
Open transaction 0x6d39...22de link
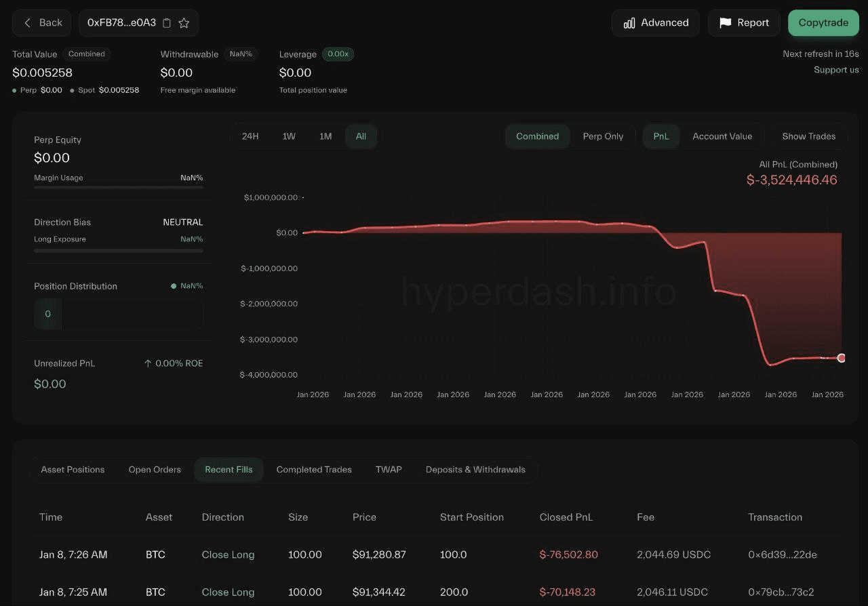[782, 554]
